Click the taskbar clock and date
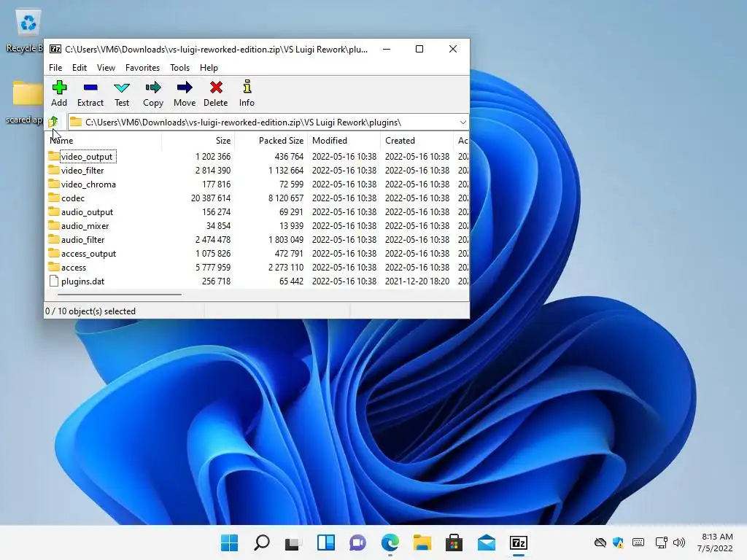 click(x=715, y=542)
